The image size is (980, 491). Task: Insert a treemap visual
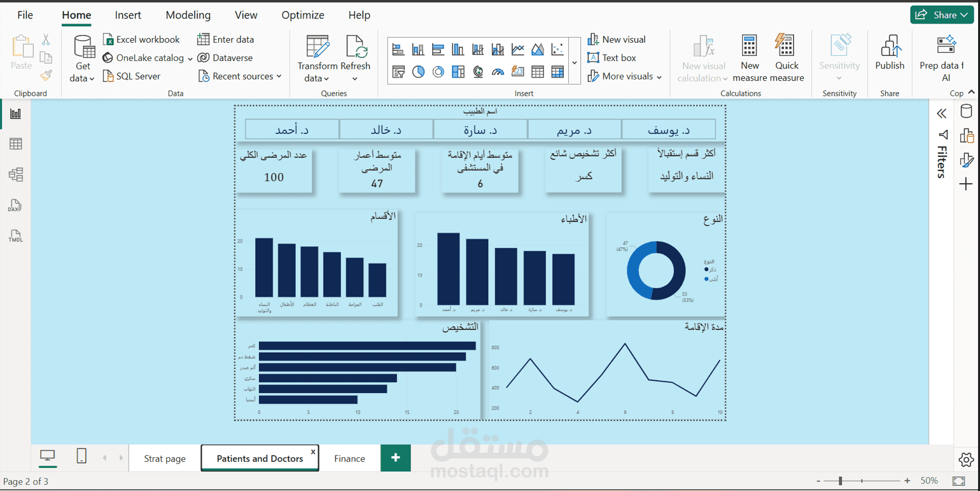[x=458, y=72]
